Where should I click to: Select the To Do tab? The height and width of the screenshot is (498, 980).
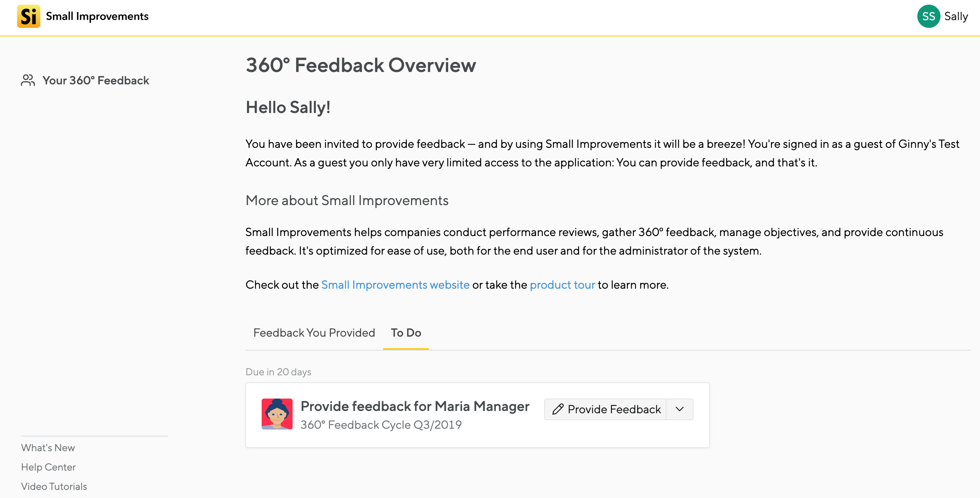click(406, 333)
